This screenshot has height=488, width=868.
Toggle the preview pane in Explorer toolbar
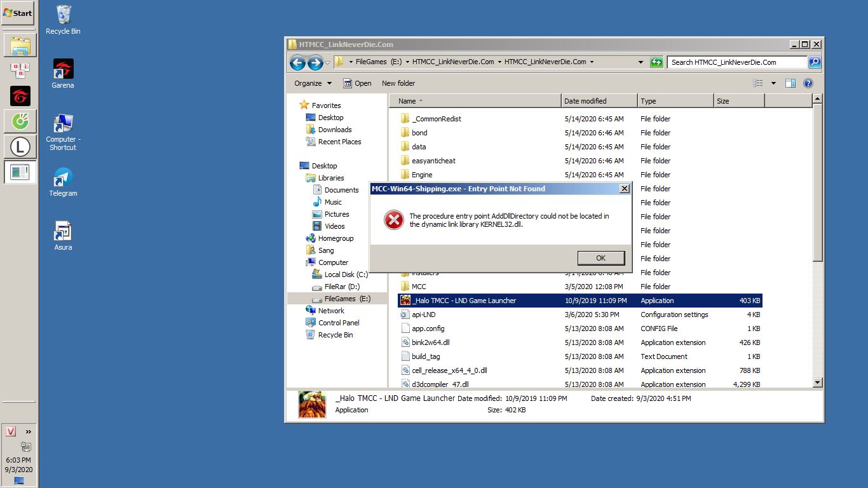790,83
